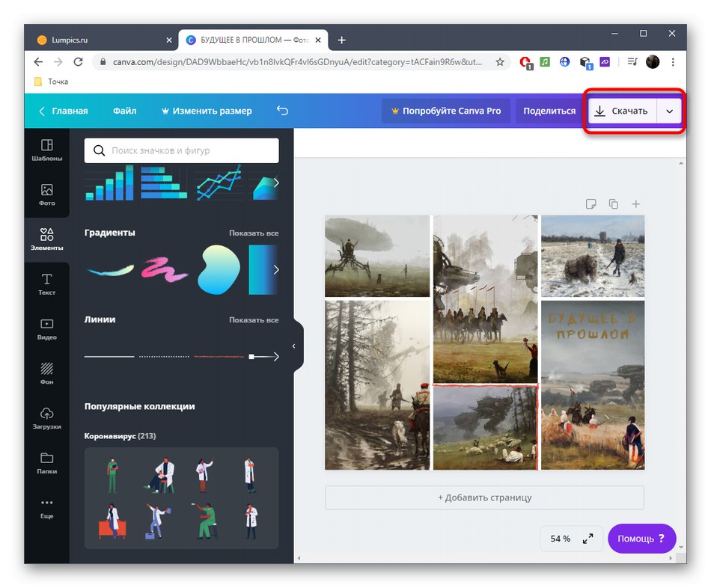Image resolution: width=711 pixels, height=588 pixels.
Task: Click the Поиск значков и фигур search field
Action: pos(181,150)
